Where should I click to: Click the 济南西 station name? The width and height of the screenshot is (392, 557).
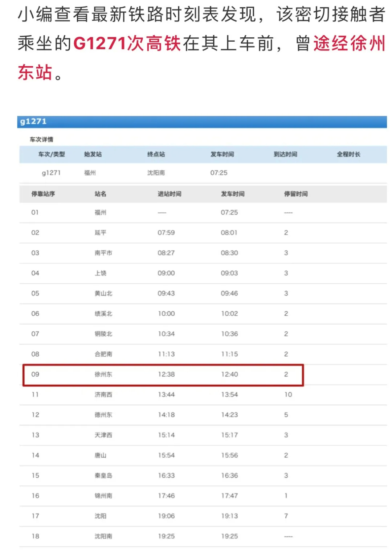(x=103, y=394)
